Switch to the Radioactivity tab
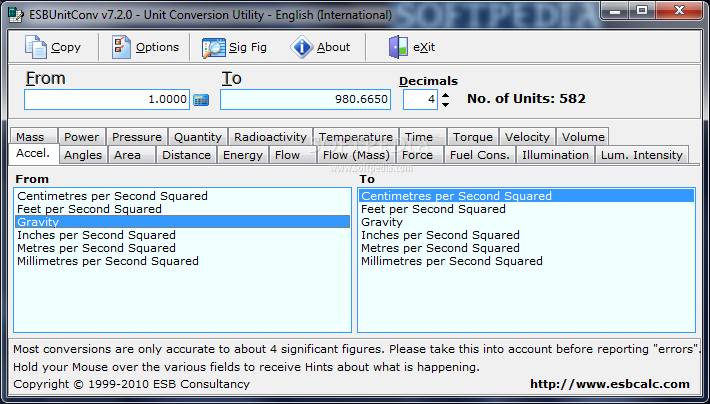The width and height of the screenshot is (710, 404). pyautogui.click(x=270, y=137)
